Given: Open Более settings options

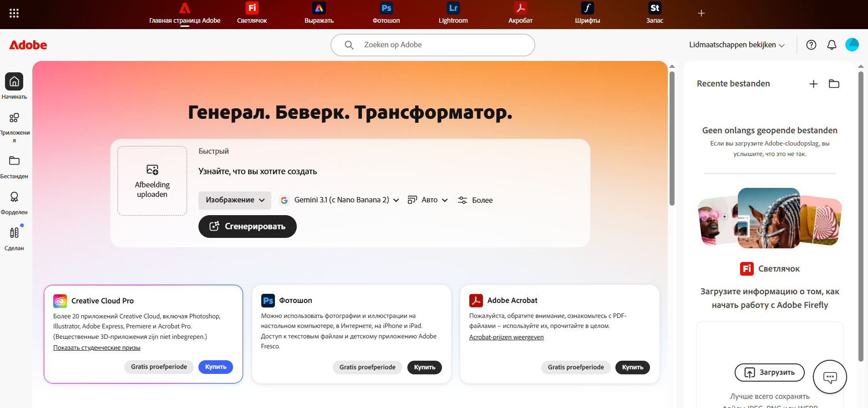Looking at the screenshot, I should 475,200.
